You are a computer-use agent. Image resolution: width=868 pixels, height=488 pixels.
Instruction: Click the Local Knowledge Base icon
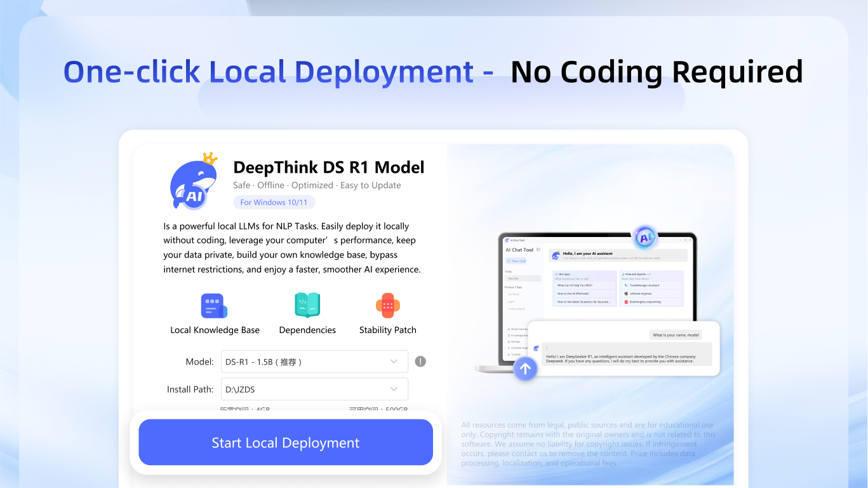(x=214, y=306)
